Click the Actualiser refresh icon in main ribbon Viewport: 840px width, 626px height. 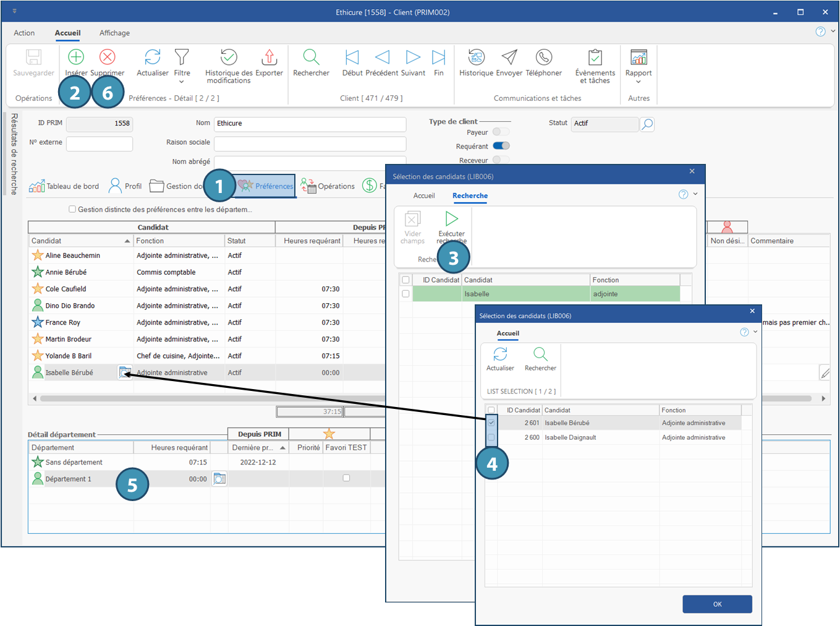click(152, 58)
